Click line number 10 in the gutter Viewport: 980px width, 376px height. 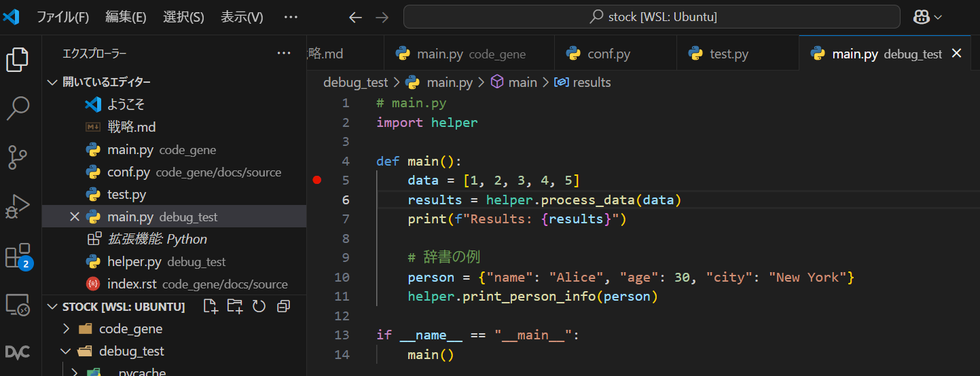tap(342, 278)
